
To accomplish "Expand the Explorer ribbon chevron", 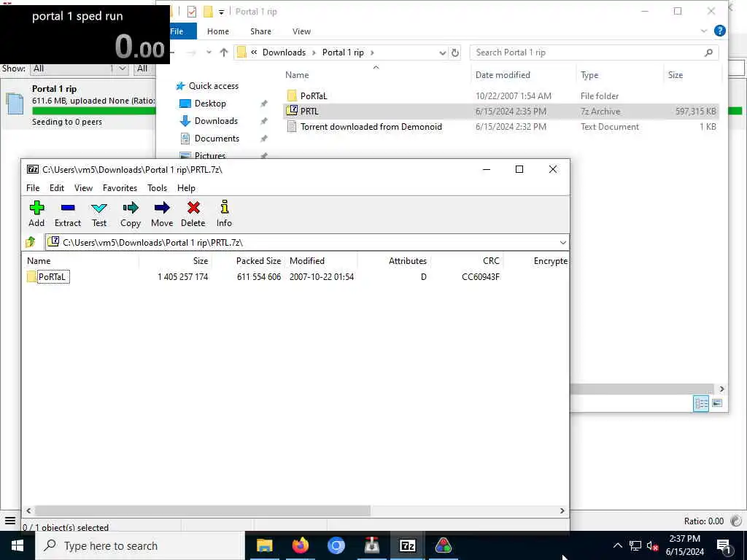I will [x=704, y=31].
